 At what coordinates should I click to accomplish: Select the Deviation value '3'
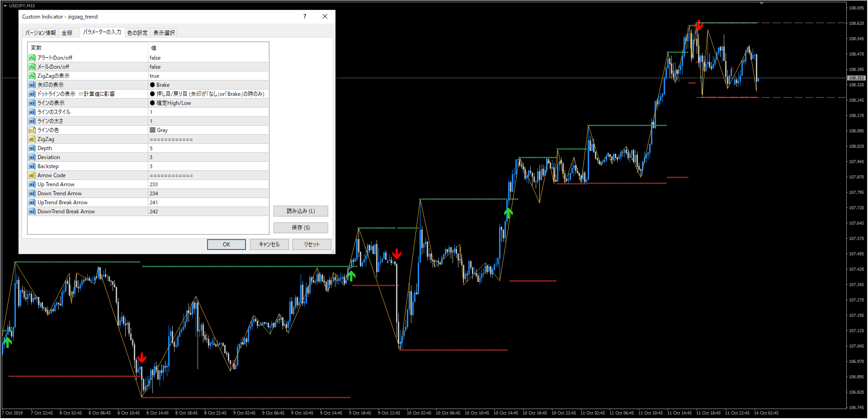(x=151, y=157)
